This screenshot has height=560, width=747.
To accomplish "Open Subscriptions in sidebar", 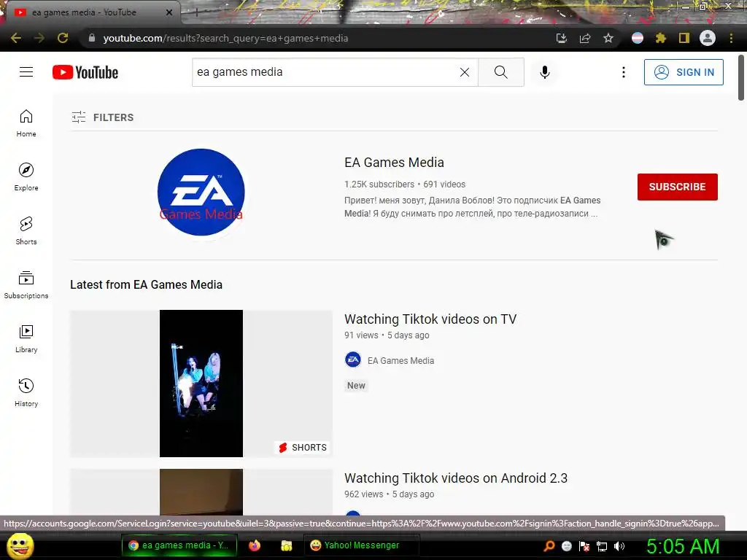I will point(26,285).
